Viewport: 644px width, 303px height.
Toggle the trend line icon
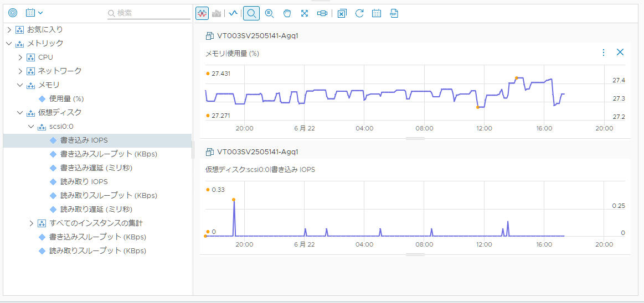click(233, 13)
